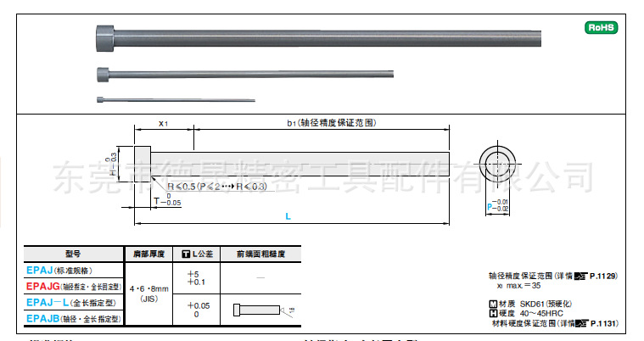
Task: Click the circular cross-section drawing of the pin
Action: point(498,164)
